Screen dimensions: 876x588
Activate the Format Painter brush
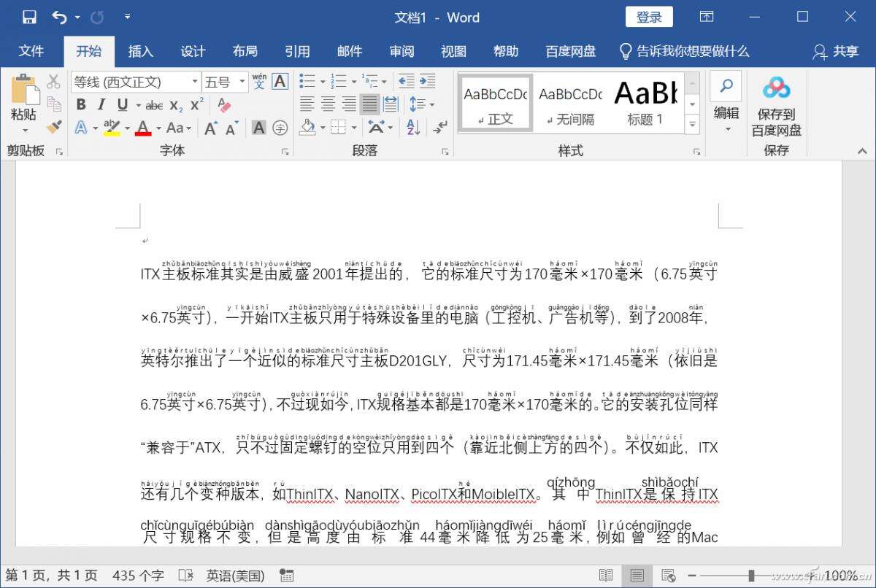53,128
